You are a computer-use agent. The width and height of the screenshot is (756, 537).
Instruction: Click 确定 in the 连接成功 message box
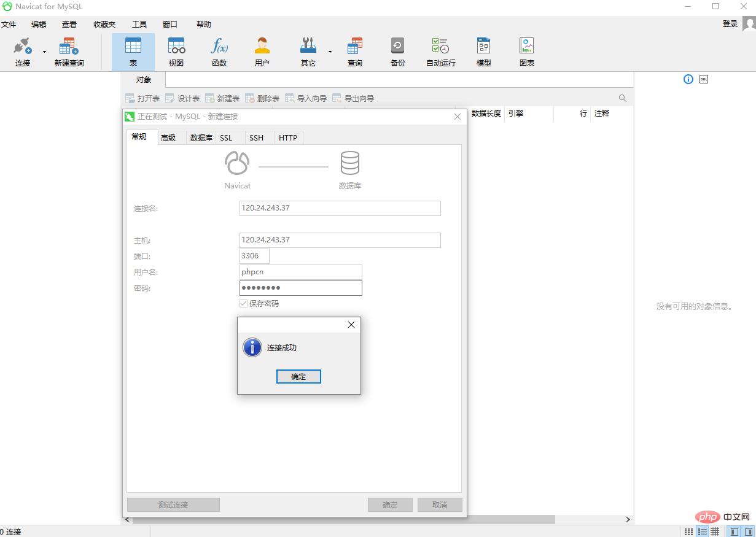tap(298, 377)
